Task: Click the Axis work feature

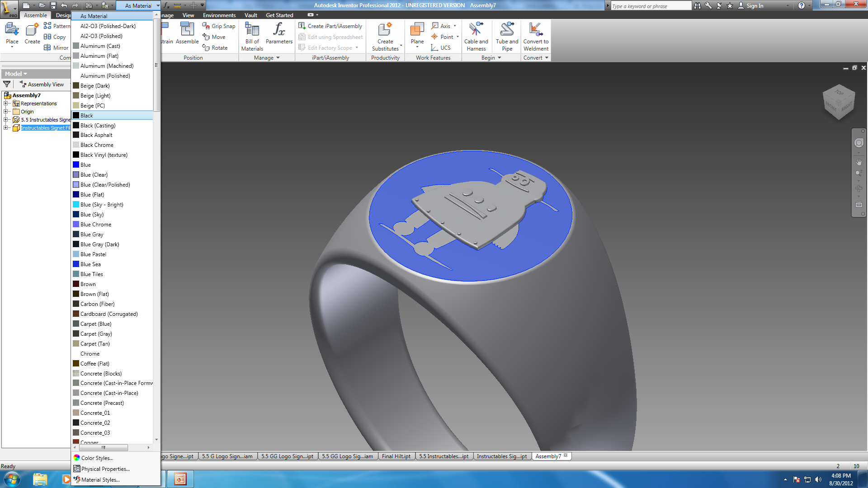Action: point(441,26)
